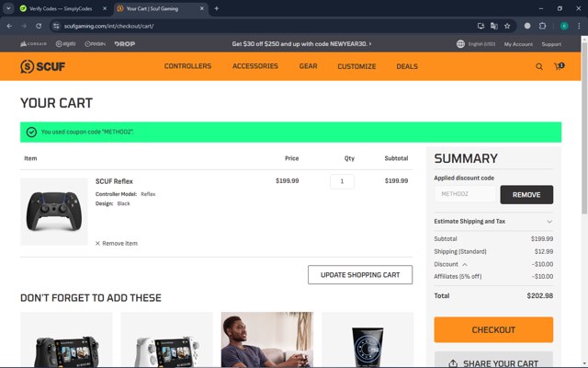Viewport: 588px width, 368px height.
Task: Go to the SCUF logo homepage
Action: 43,66
